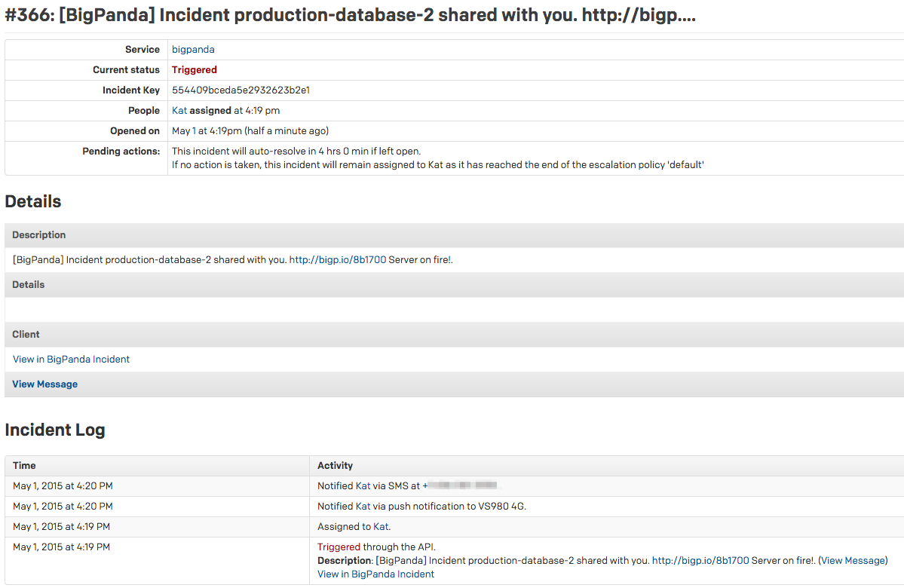Open the bigpanda service link
Screen dimensions: 904x588
coord(193,49)
